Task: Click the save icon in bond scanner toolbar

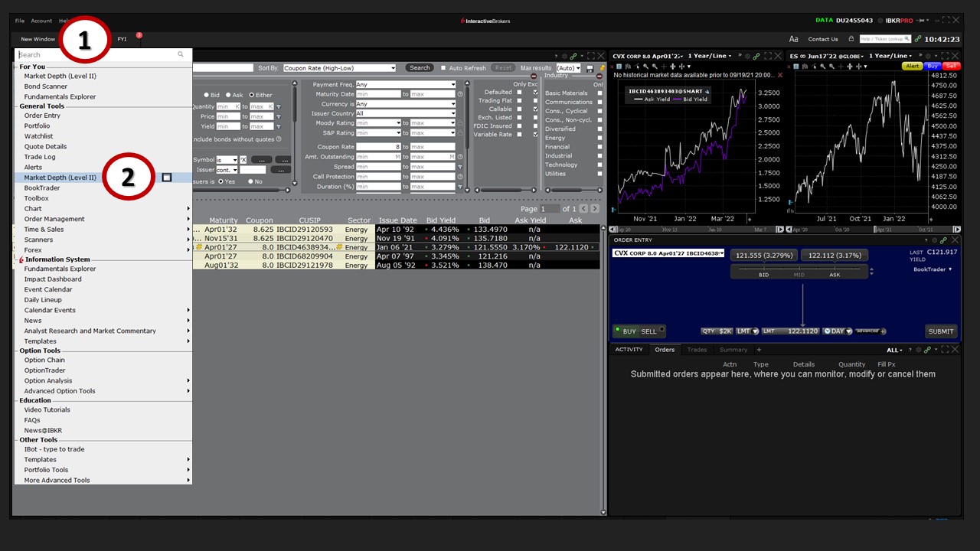Action: (x=590, y=68)
